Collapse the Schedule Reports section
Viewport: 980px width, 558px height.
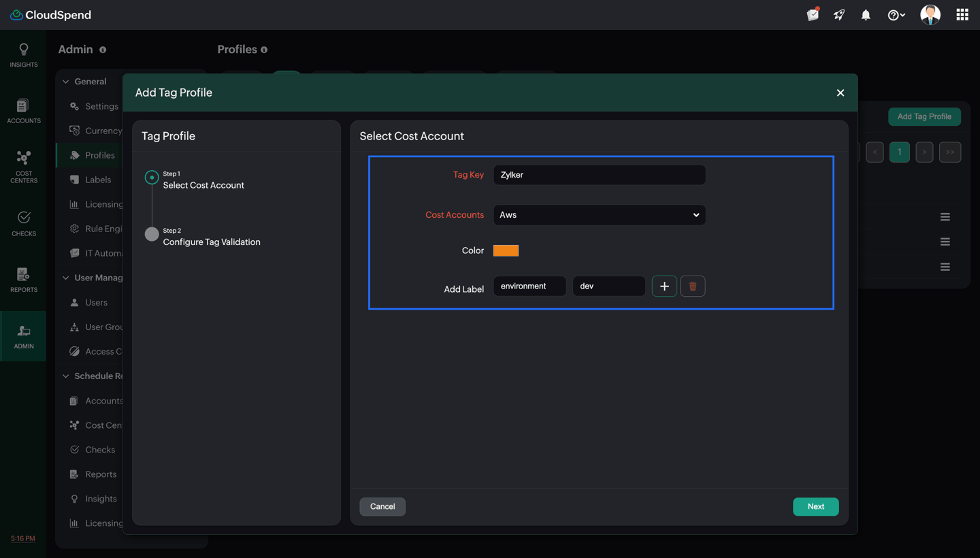(x=66, y=376)
